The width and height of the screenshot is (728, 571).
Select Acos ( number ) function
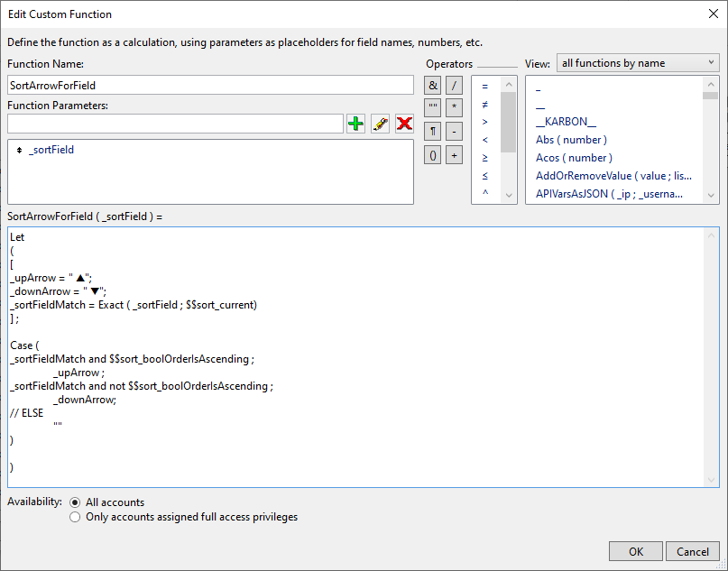(574, 158)
